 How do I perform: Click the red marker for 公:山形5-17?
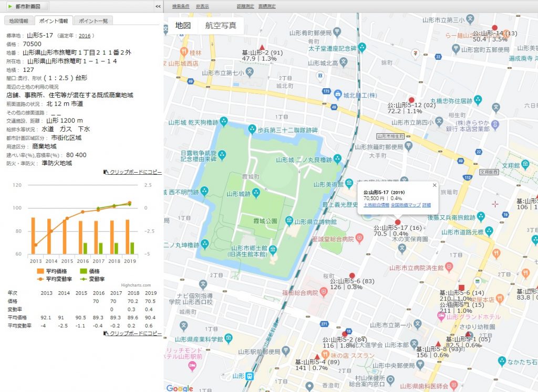[398, 222]
